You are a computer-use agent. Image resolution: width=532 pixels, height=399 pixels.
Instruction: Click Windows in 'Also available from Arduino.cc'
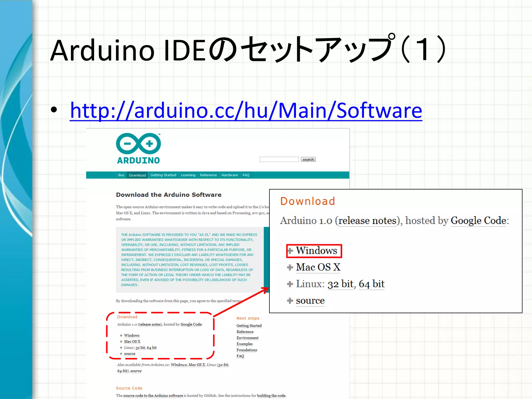pyautogui.click(x=179, y=365)
